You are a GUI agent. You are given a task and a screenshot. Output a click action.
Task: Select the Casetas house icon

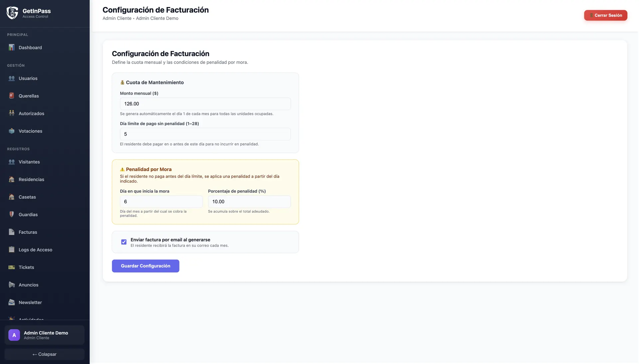pyautogui.click(x=12, y=197)
